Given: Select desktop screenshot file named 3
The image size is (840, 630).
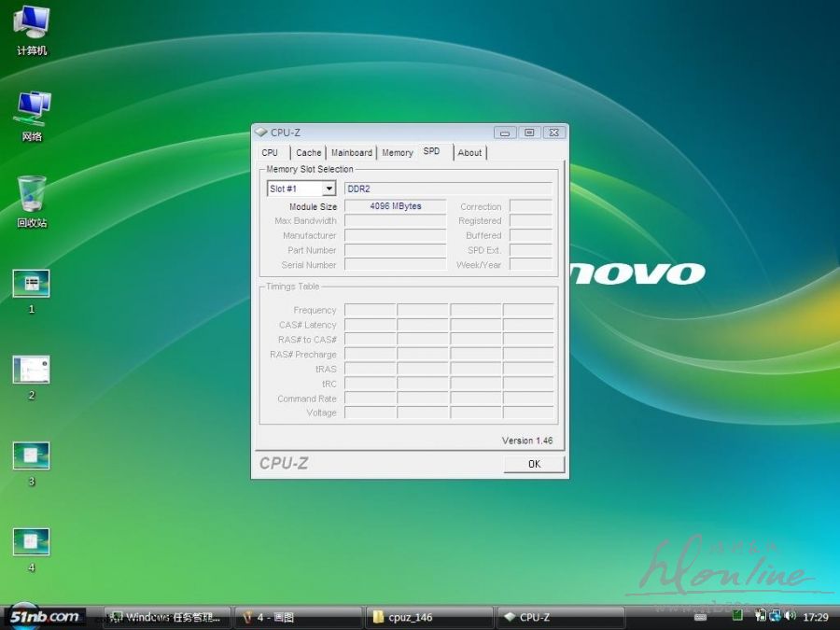Looking at the screenshot, I should point(31,455).
